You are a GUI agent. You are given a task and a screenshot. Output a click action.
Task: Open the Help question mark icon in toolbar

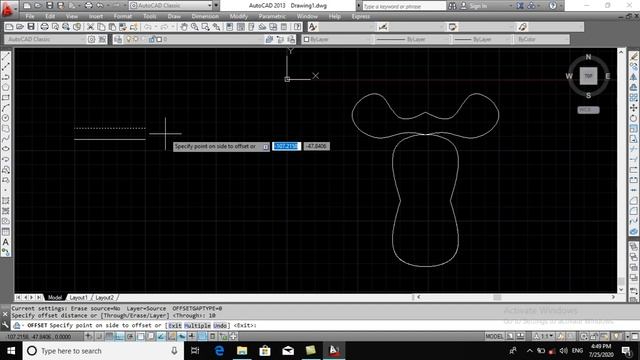coord(298,27)
